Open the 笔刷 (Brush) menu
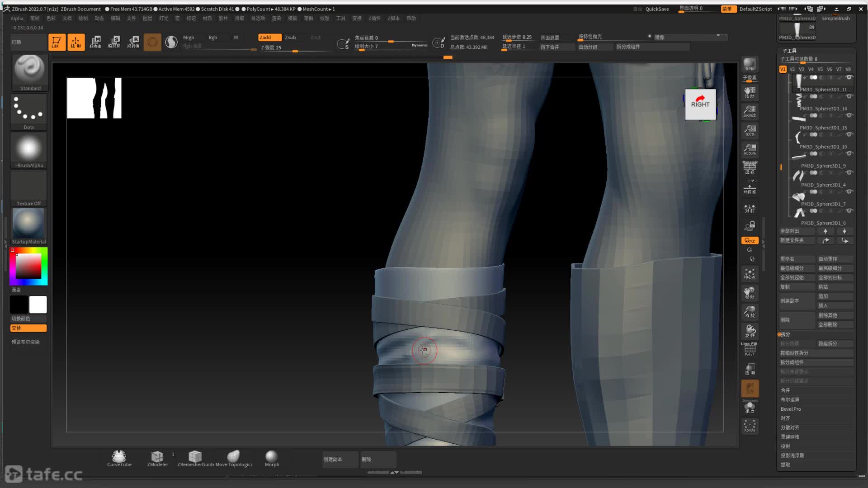Image resolution: width=868 pixels, height=488 pixels. [35, 18]
